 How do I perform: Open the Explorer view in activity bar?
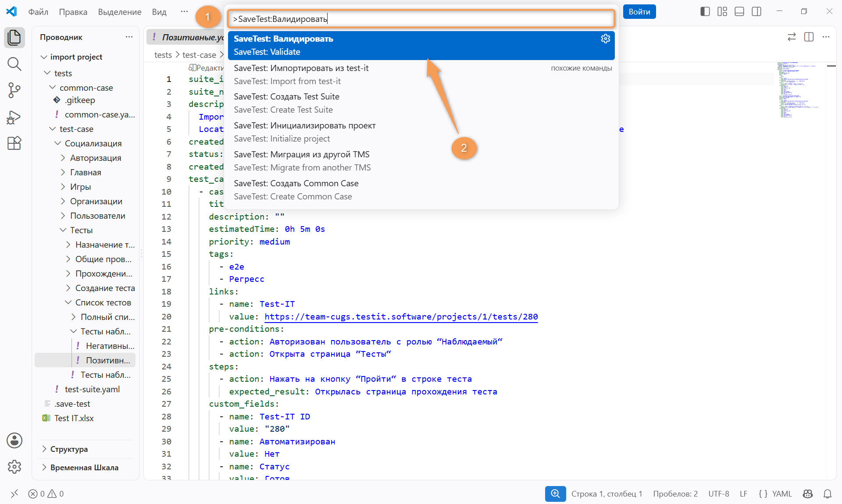14,37
